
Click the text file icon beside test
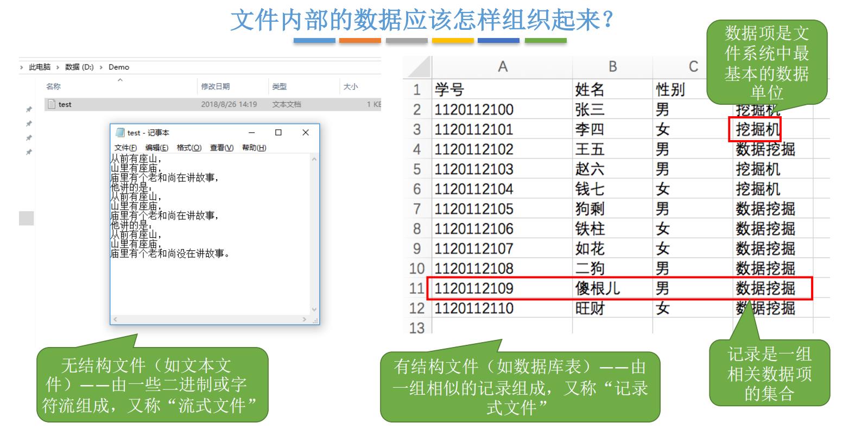pyautogui.click(x=52, y=104)
